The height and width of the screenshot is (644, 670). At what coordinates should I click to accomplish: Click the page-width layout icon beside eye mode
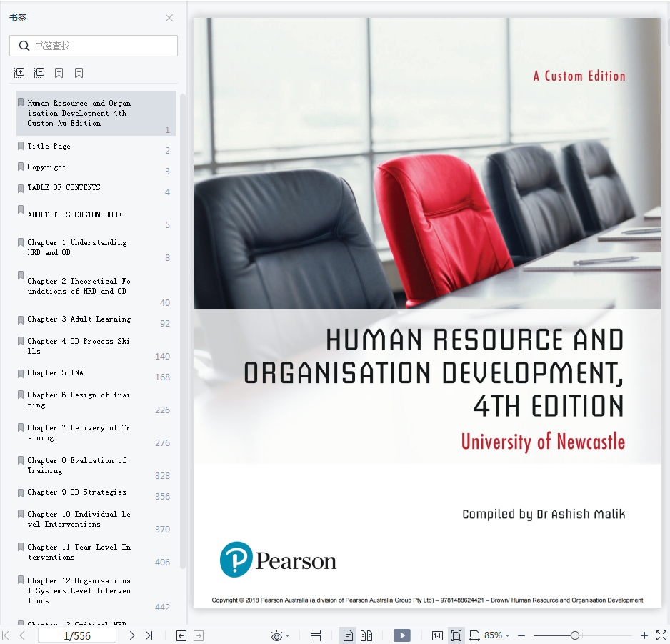[316, 636]
